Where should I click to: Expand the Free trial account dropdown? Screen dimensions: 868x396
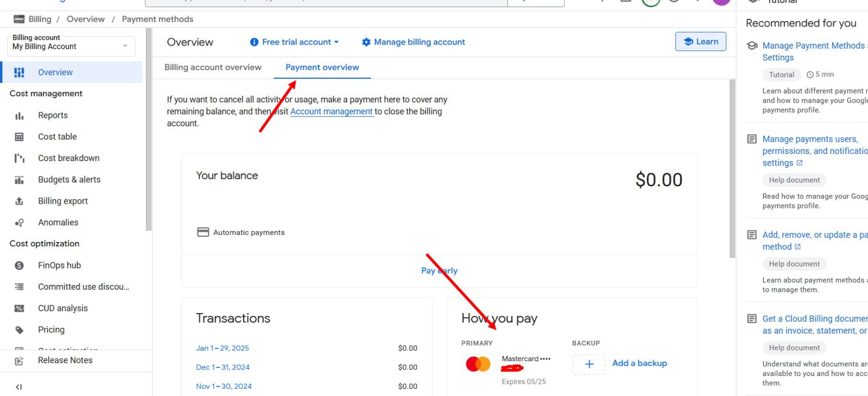click(294, 42)
